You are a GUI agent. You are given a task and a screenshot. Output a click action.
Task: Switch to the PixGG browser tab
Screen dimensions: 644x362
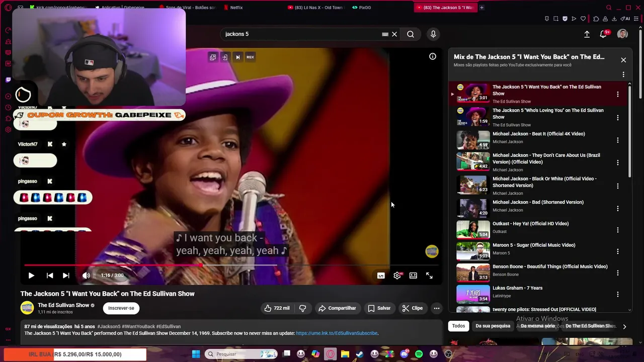(x=365, y=8)
